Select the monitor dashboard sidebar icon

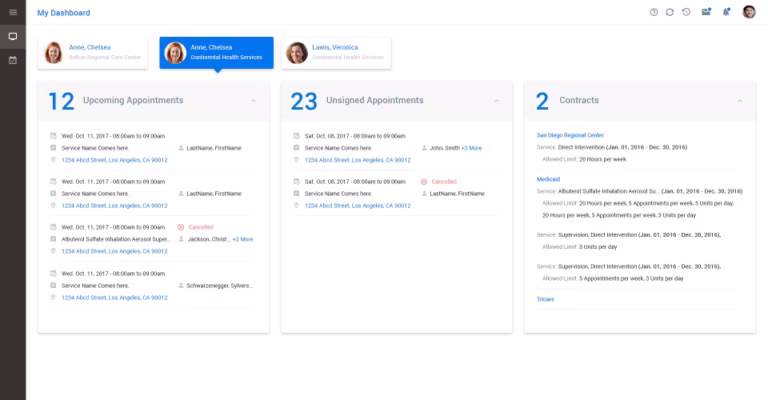click(x=13, y=37)
